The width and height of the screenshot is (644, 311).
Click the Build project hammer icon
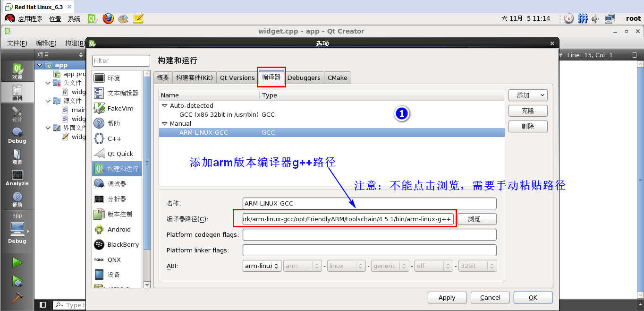[17, 298]
